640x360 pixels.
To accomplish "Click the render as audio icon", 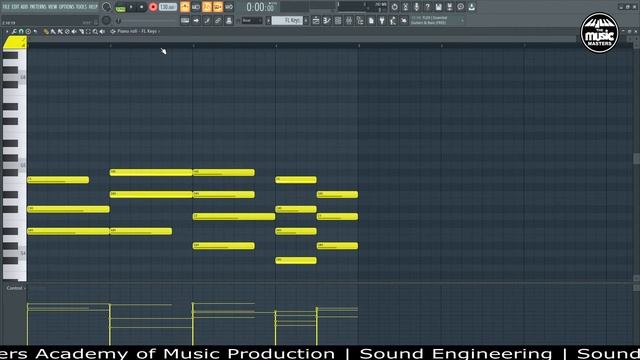I will pos(449,7).
